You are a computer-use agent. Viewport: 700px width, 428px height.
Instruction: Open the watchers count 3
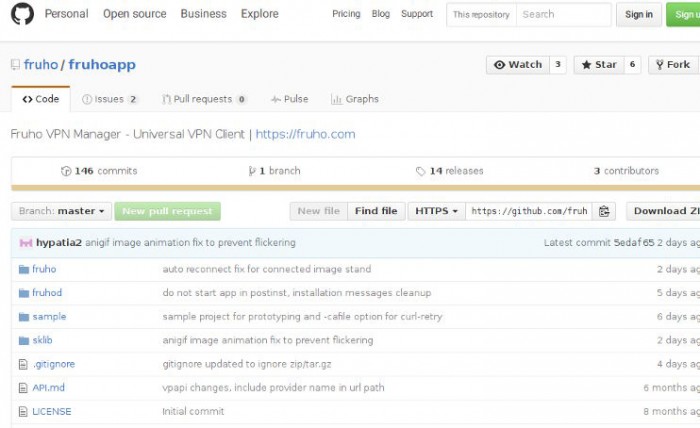click(558, 65)
